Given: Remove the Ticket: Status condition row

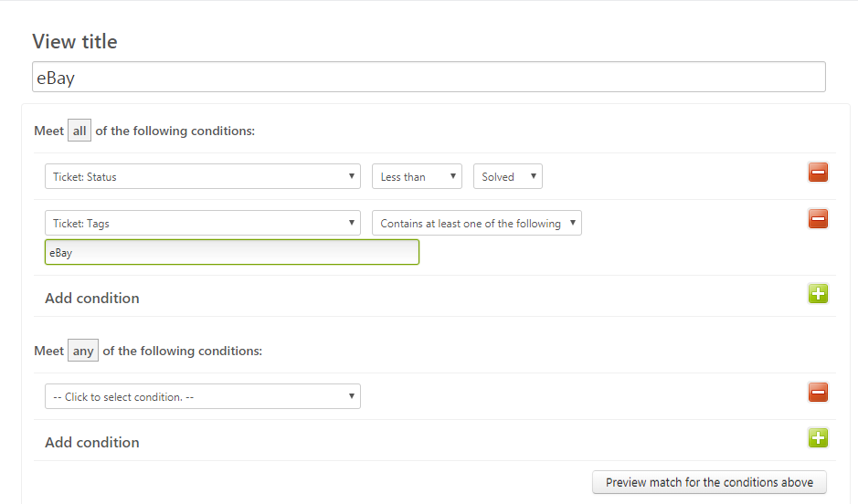Looking at the screenshot, I should pos(818,173).
